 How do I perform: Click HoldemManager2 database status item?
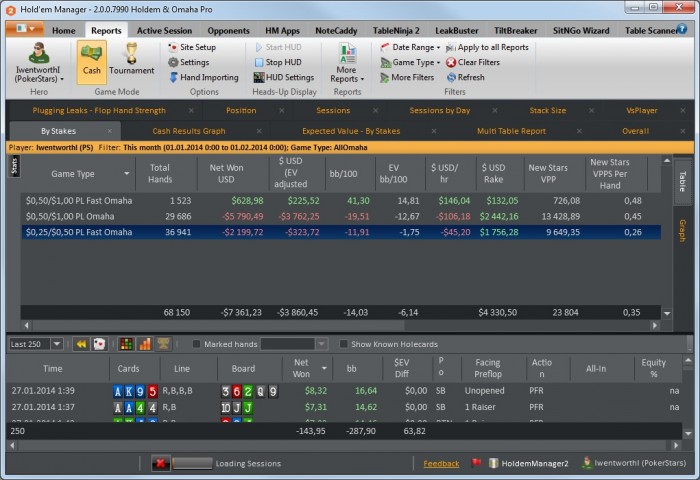pos(529,463)
